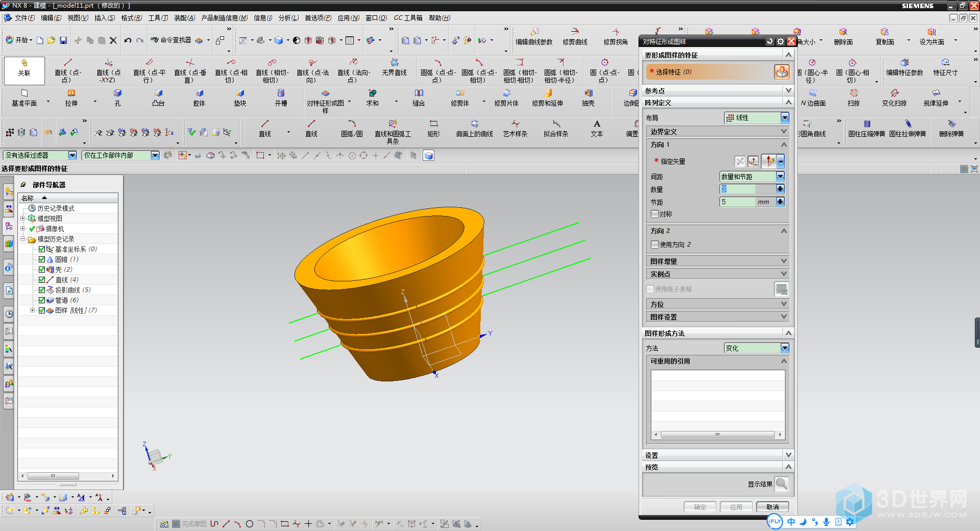Viewport: 980px width, 531px height.
Task: Expand the 图样增量 section
Action: 719,261
